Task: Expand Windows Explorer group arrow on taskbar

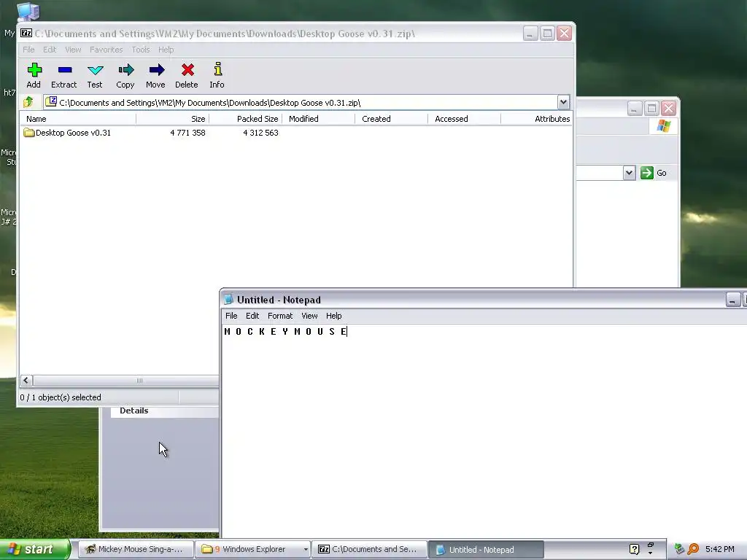Action: coord(306,550)
